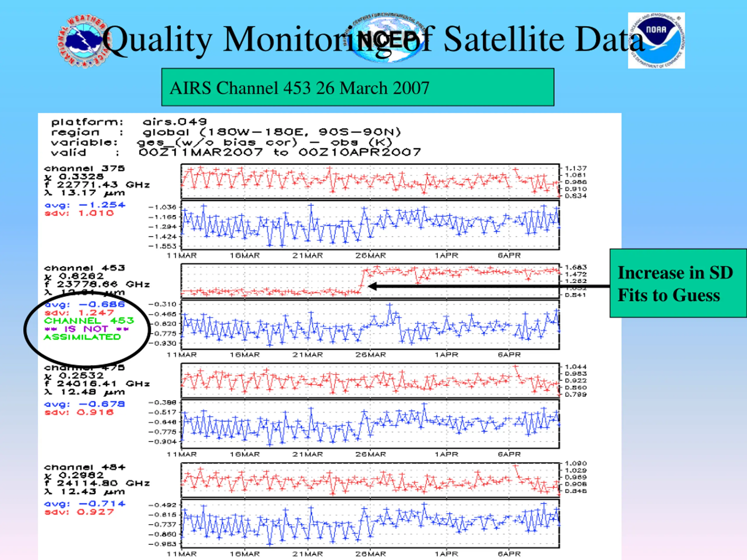Click the blue average plot for channel 475
The image size is (747, 560).
(x=370, y=424)
